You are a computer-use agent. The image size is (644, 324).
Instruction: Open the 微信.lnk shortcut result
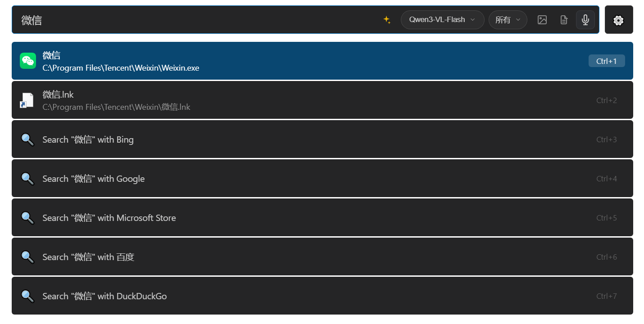click(x=322, y=100)
